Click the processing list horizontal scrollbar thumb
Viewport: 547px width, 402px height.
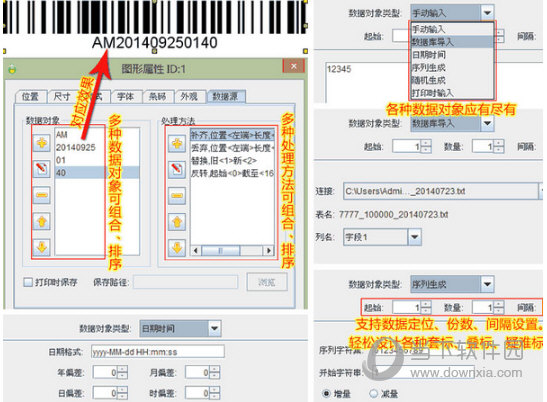click(220, 250)
